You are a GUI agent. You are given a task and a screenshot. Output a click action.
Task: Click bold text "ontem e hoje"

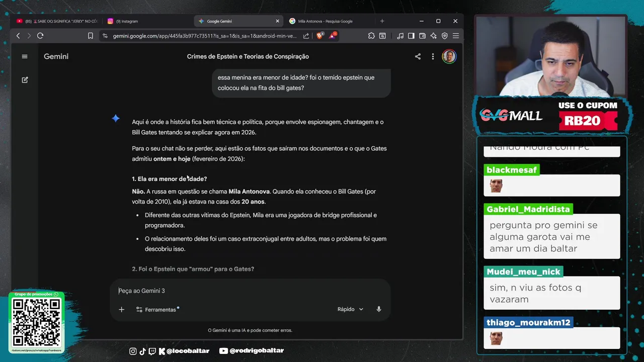172,159
